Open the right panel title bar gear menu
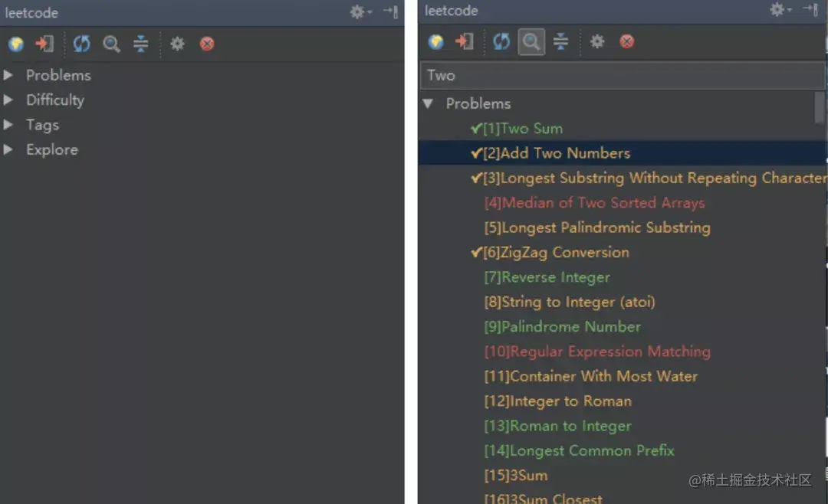This screenshot has height=504, width=828. click(780, 9)
